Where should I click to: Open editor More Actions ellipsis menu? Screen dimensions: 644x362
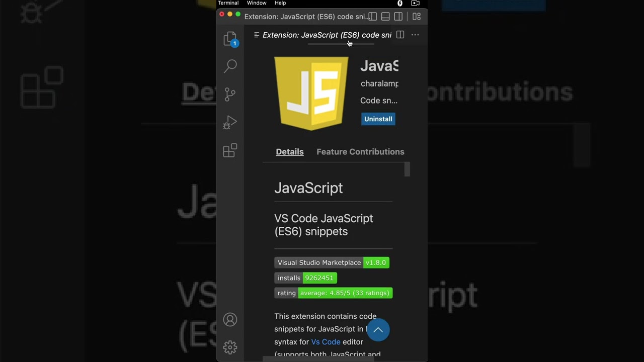click(x=415, y=35)
